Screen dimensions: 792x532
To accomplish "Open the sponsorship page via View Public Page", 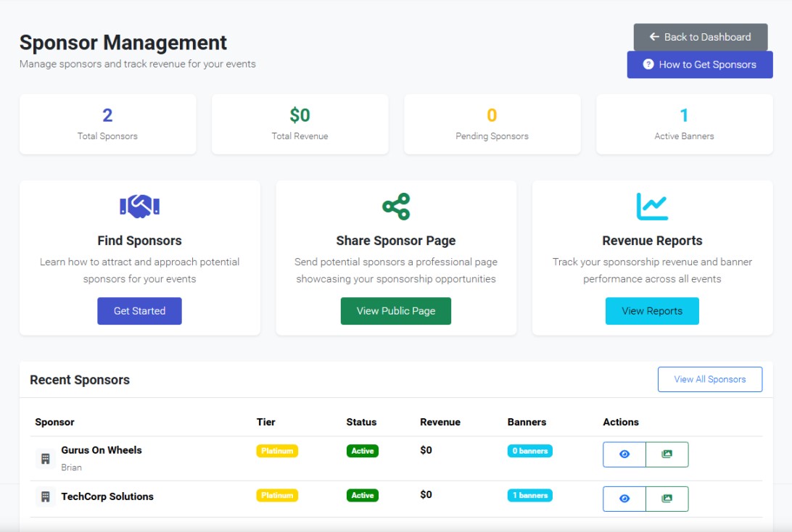I will pyautogui.click(x=395, y=310).
